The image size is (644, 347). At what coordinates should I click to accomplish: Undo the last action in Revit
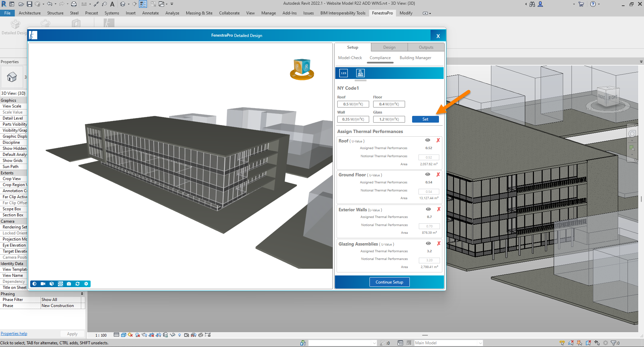pos(50,4)
